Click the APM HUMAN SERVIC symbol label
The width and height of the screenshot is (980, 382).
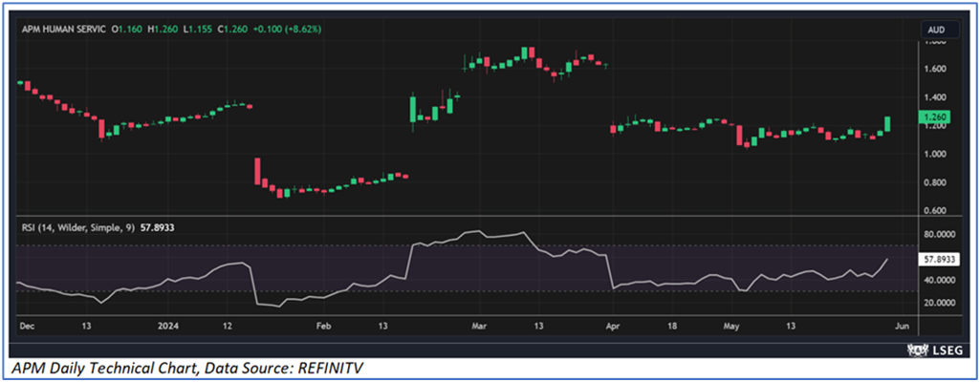62,30
